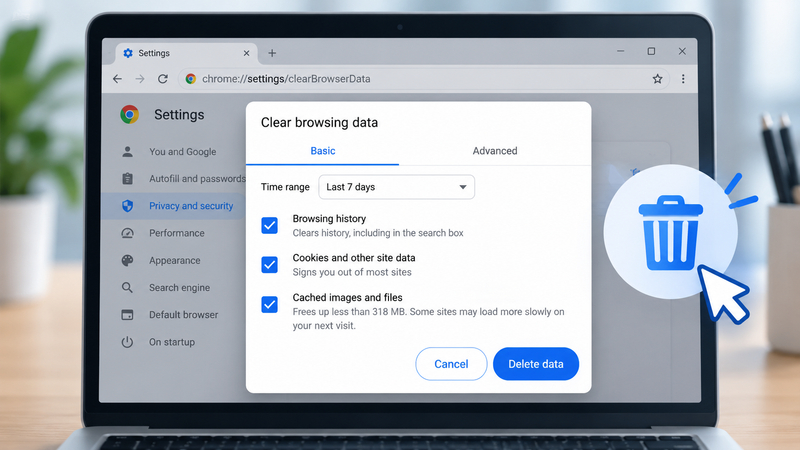800x450 pixels.
Task: Click 'Frees up less than 318 MB' description
Action: 429,318
